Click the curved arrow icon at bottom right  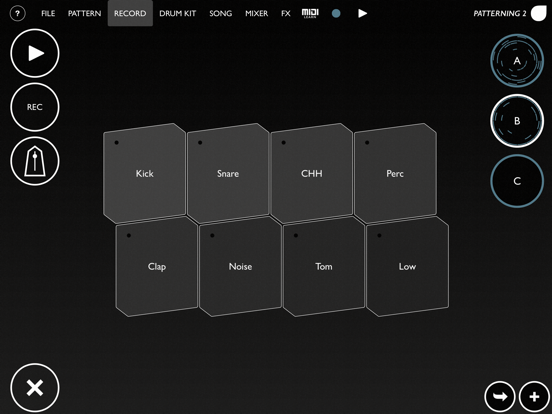tap(500, 397)
